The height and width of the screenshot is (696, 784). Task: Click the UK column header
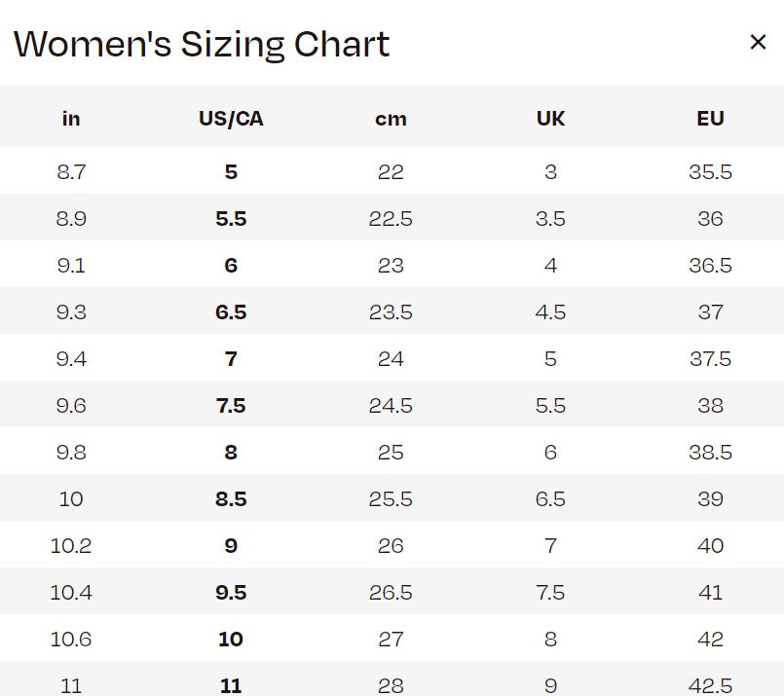pos(550,119)
